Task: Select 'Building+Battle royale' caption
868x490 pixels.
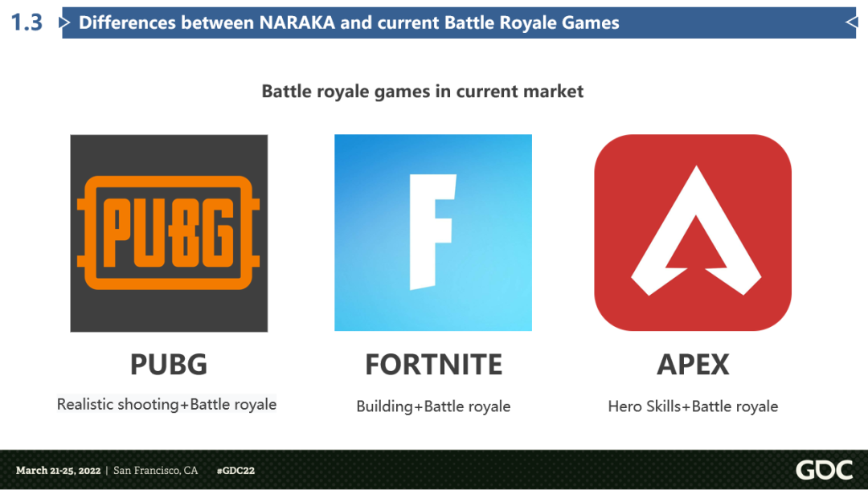Action: coord(433,406)
